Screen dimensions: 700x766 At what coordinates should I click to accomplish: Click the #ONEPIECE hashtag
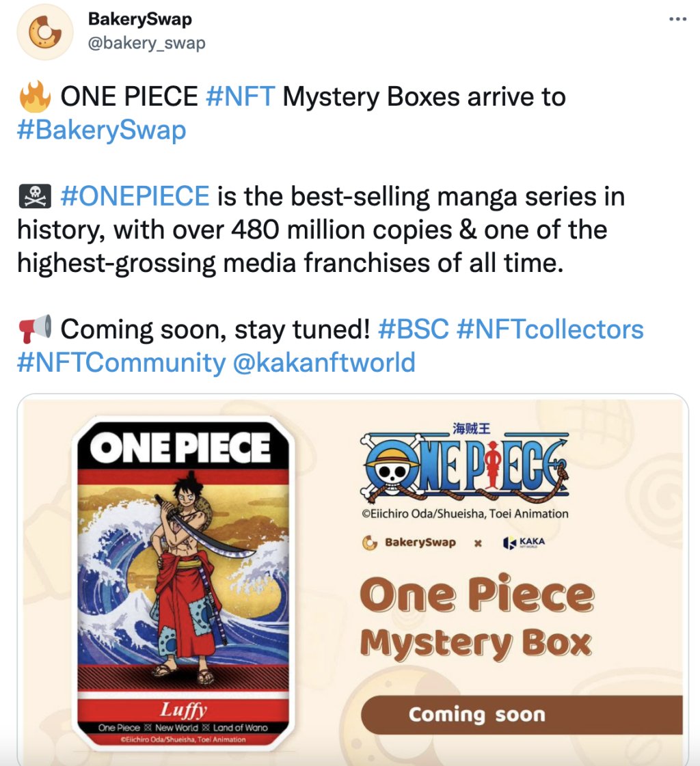[135, 196]
